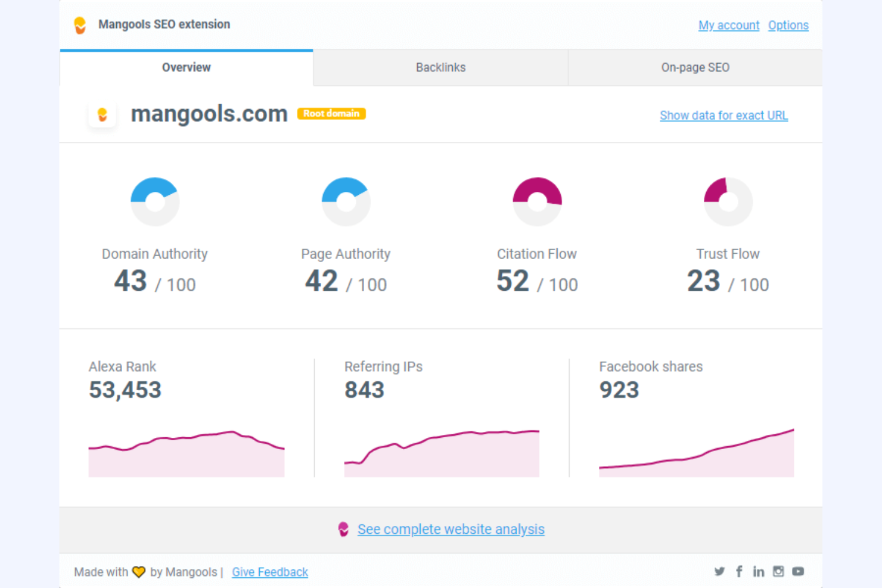Click the Twitter icon in the footer
Image resolution: width=882 pixels, height=588 pixels.
719,571
